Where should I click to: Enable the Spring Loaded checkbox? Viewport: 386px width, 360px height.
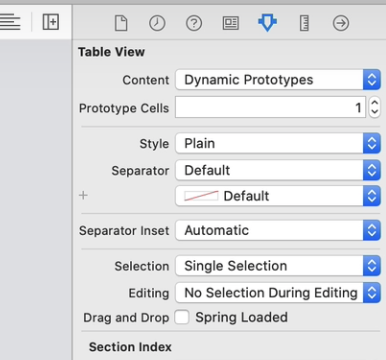pyautogui.click(x=182, y=317)
